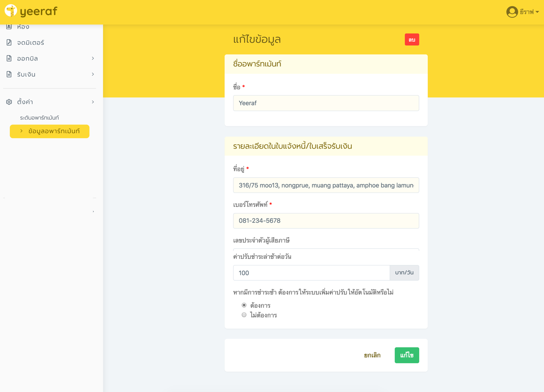The height and width of the screenshot is (392, 544).
Task: Click the เลขประจำตัวผู้เสียภาษี label
Action: tap(262, 240)
